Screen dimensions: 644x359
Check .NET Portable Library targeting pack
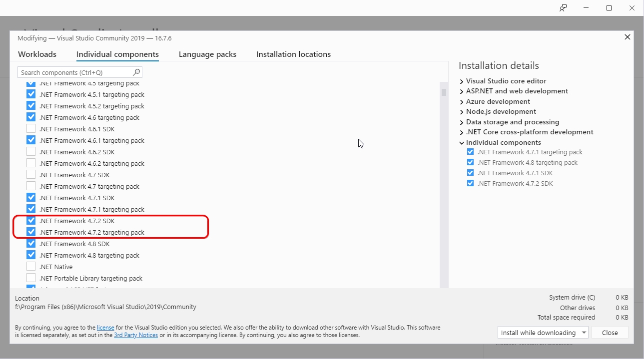click(x=31, y=278)
